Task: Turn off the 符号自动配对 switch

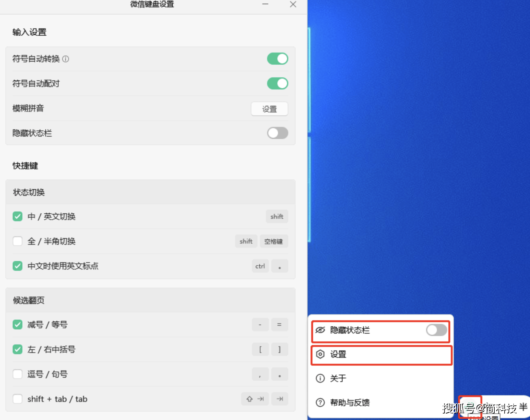Action: coord(277,83)
